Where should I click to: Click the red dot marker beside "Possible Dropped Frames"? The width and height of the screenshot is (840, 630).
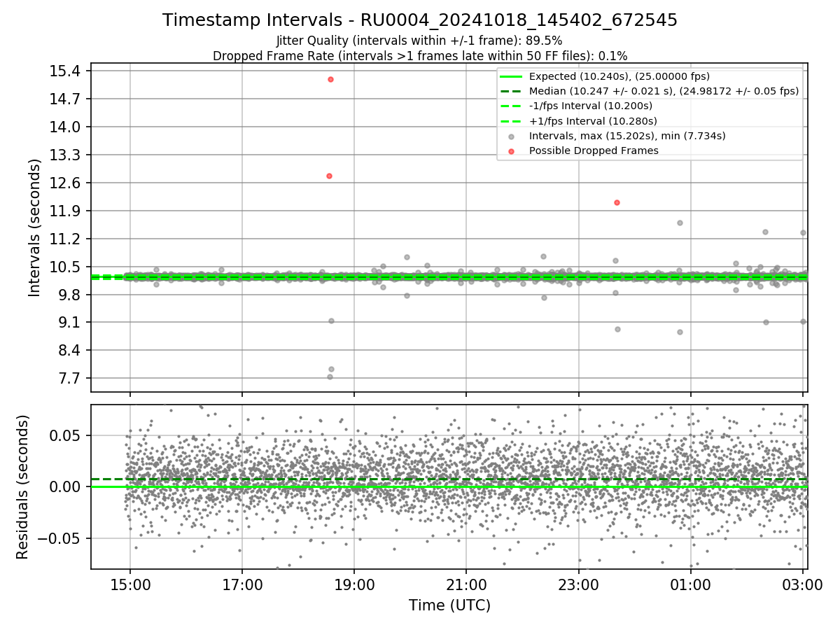pyautogui.click(x=512, y=150)
